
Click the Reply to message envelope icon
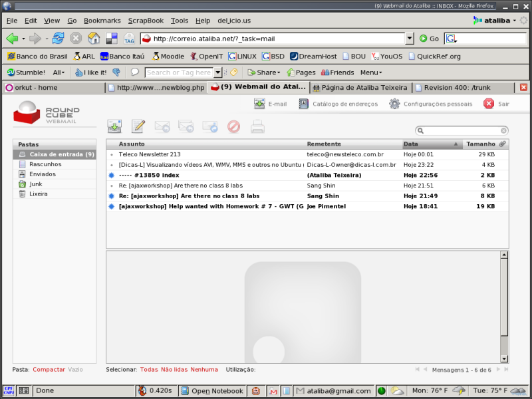(x=162, y=126)
